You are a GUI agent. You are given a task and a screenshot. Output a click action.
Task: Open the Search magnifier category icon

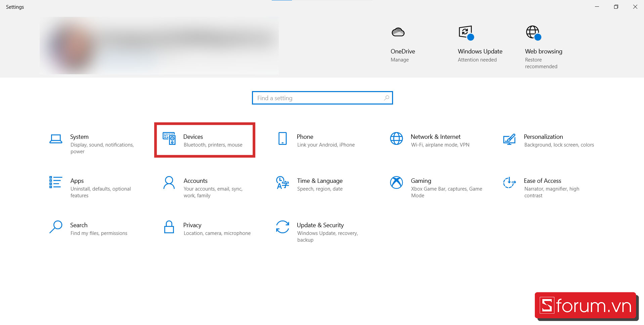(56, 227)
